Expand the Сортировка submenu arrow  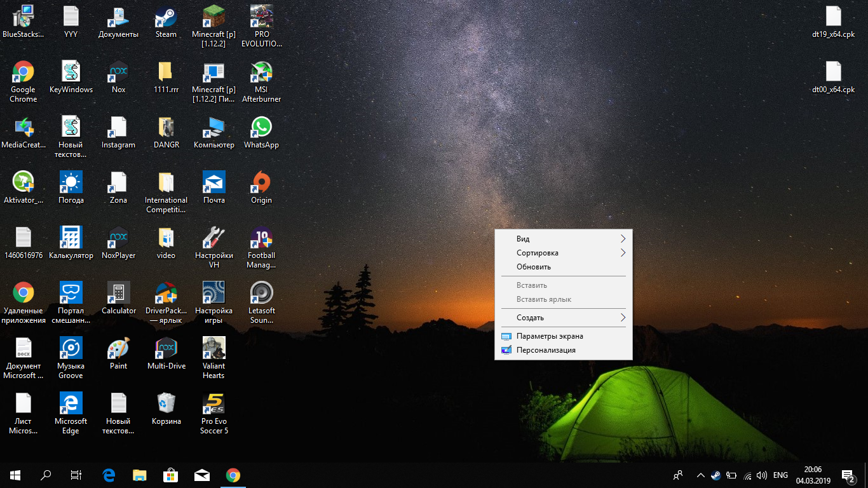pos(623,253)
